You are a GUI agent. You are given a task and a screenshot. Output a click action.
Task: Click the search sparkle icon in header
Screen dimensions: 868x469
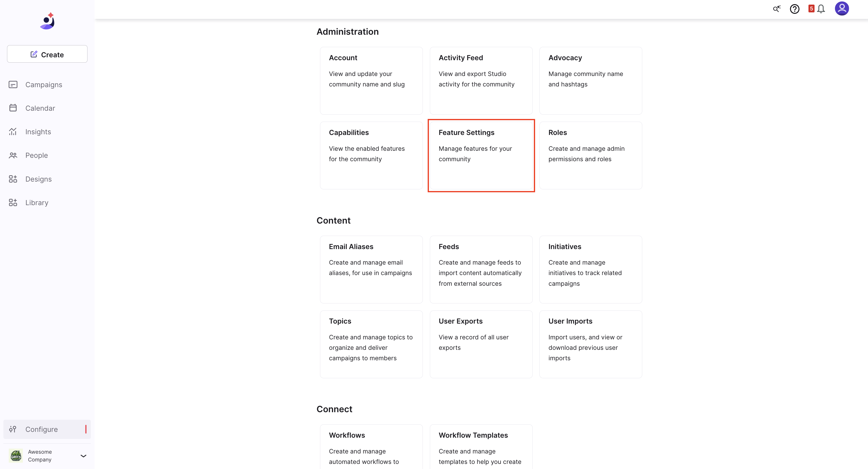click(x=776, y=9)
